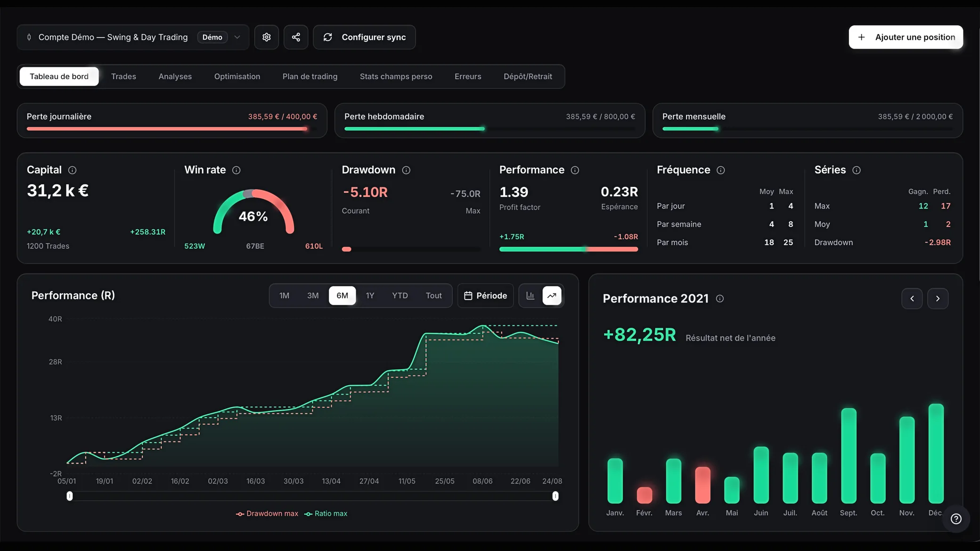Click the right handle of the chart range slider
Screen dimensions: 980x551
tap(555, 496)
